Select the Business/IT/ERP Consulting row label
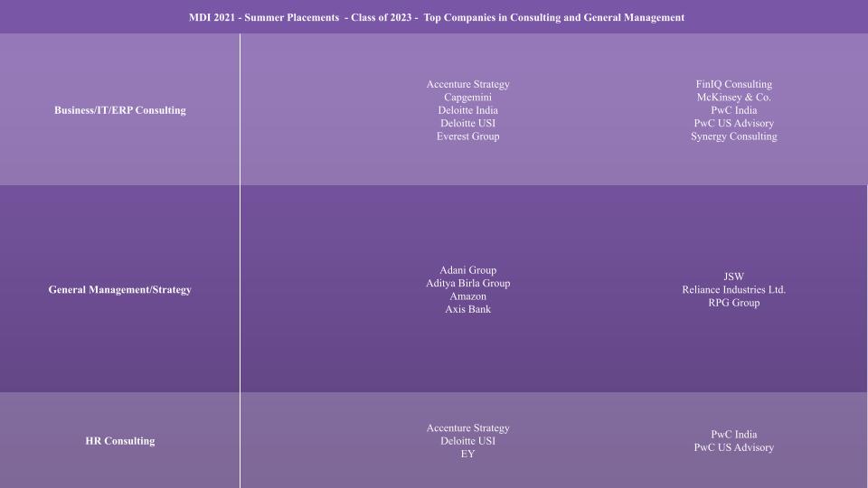 120,110
